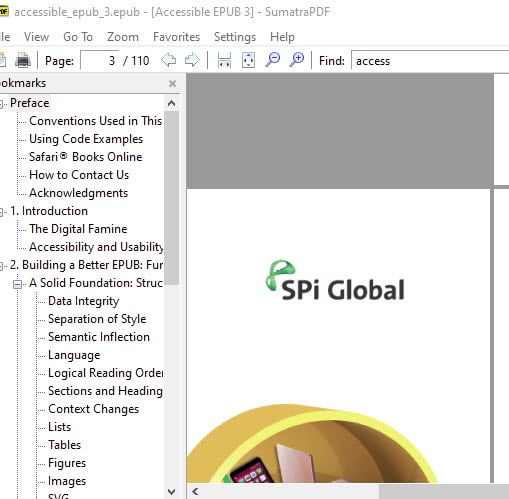Go to the next page arrow

[192, 60]
